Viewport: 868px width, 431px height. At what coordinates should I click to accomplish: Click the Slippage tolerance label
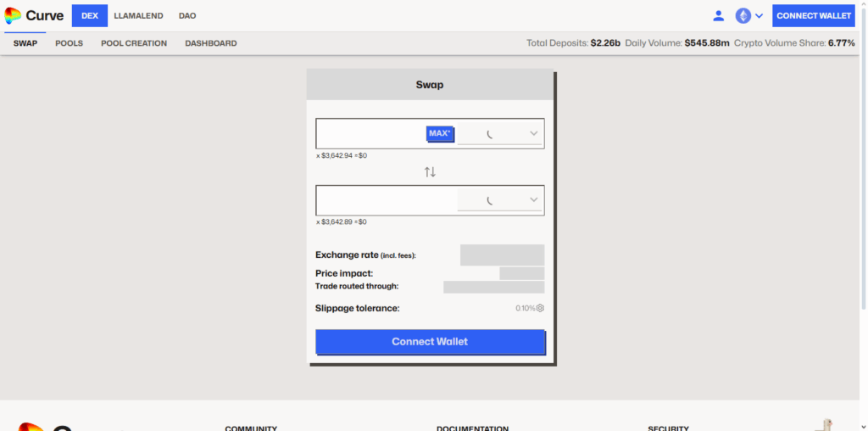(358, 309)
